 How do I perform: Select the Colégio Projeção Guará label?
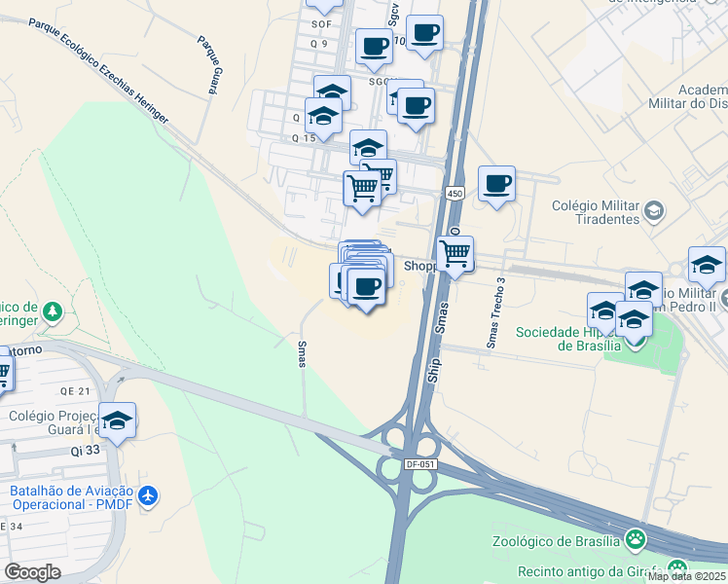coord(54,422)
